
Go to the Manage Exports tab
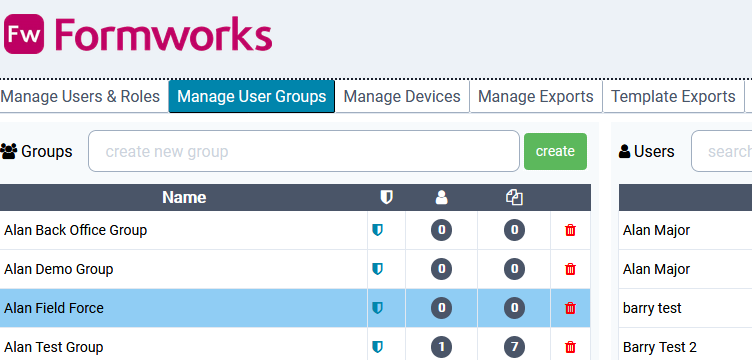536,96
